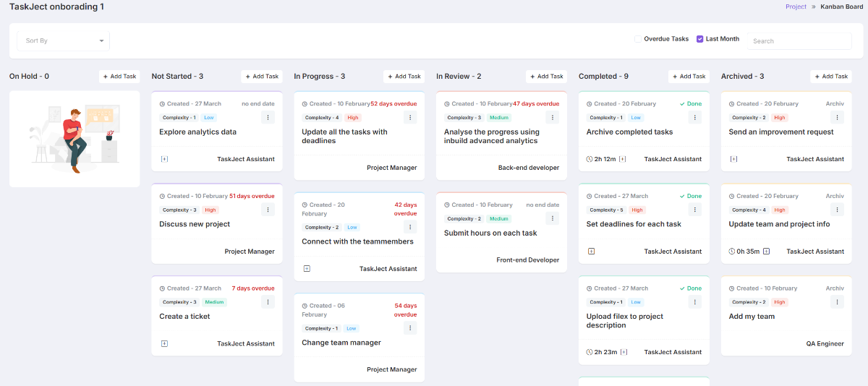Open three-dot menu on Change team manager card
868x386 pixels.
coord(410,328)
